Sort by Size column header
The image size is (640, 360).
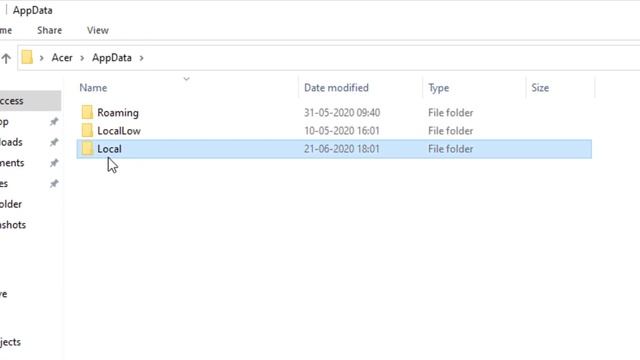pyautogui.click(x=540, y=88)
